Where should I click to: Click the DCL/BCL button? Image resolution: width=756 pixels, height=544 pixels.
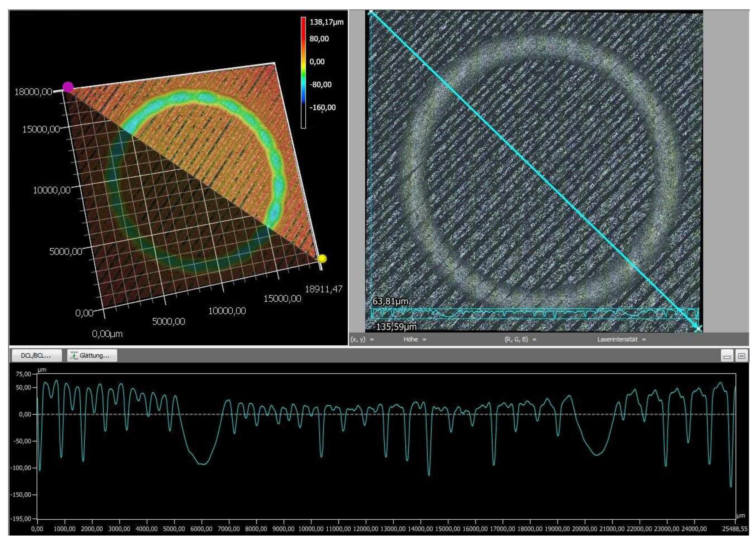[37, 356]
